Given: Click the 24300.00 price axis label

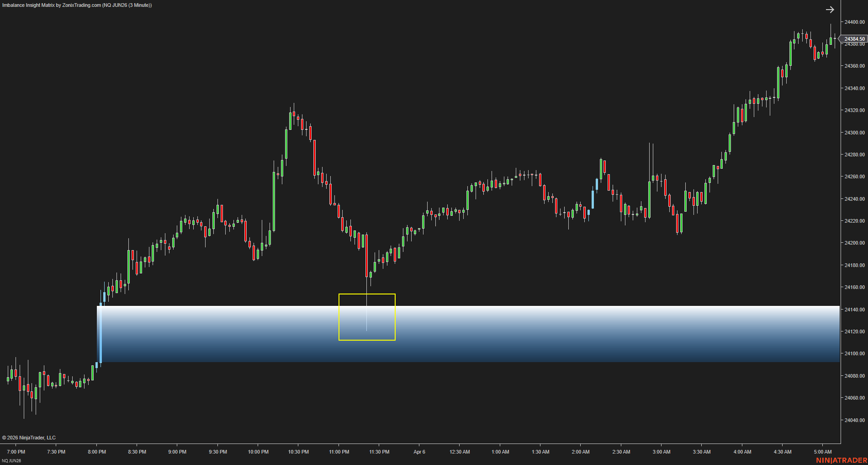Looking at the screenshot, I should point(854,133).
